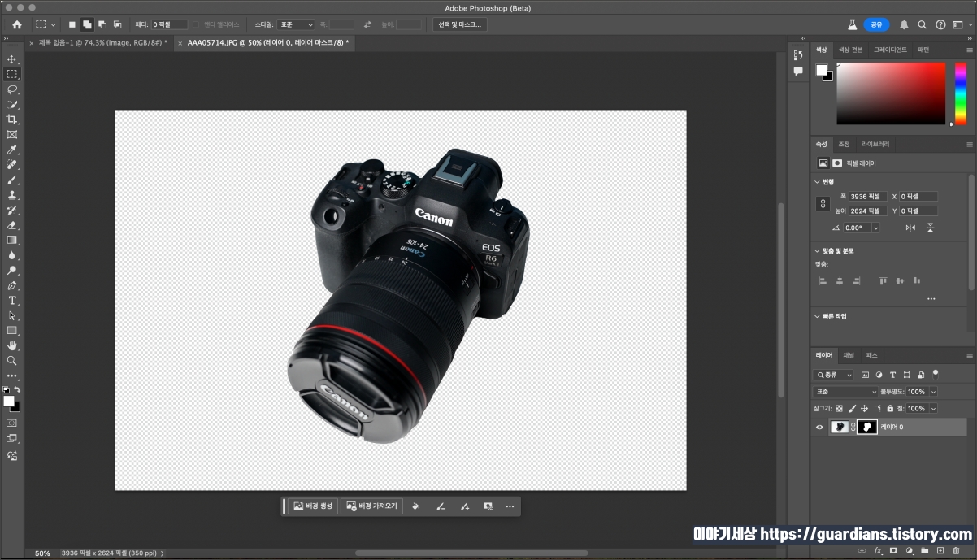Click the 선택 및 마스크 button
Viewport: 977px width, 560px height.
pyautogui.click(x=460, y=25)
